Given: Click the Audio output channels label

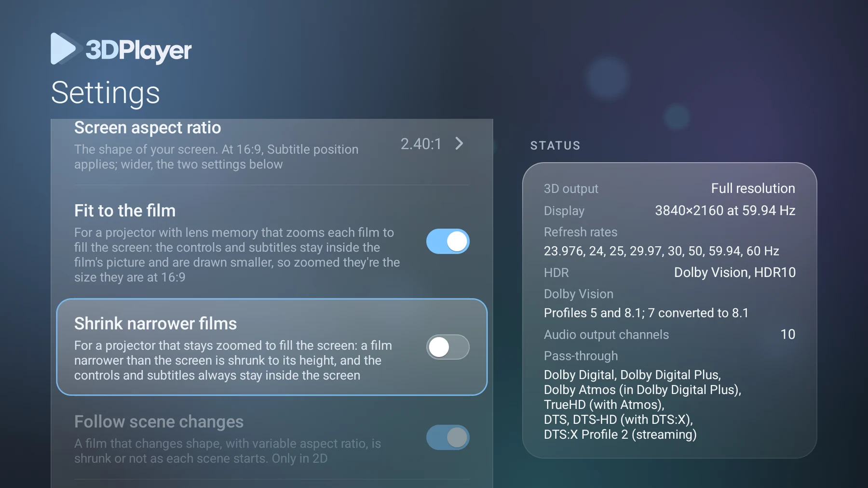Looking at the screenshot, I should 606,335.
